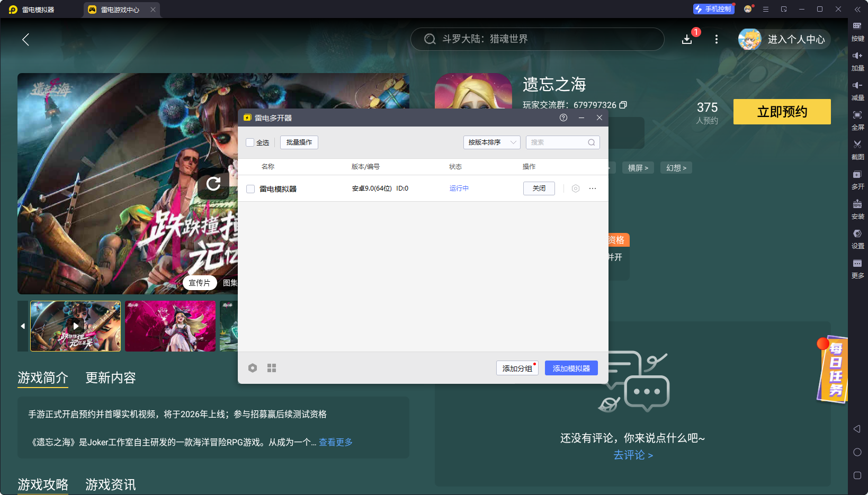The width and height of the screenshot is (868, 495).
Task: Click the 加量 volume up icon
Action: pos(857,56)
